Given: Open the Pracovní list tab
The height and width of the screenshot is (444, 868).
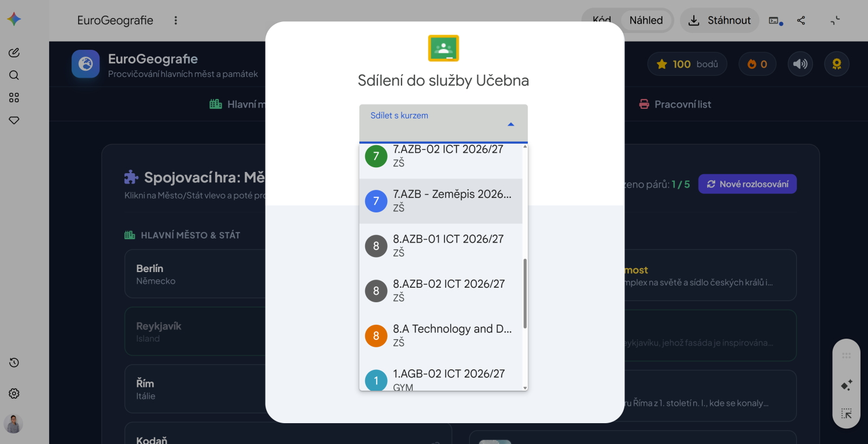Looking at the screenshot, I should 675,104.
